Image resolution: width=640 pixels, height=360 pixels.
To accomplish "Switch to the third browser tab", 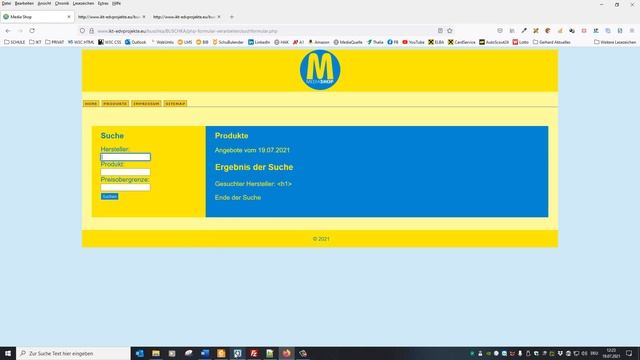I will coord(187,17).
